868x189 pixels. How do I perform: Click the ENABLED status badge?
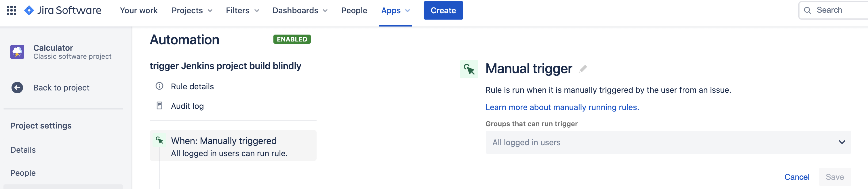point(292,39)
